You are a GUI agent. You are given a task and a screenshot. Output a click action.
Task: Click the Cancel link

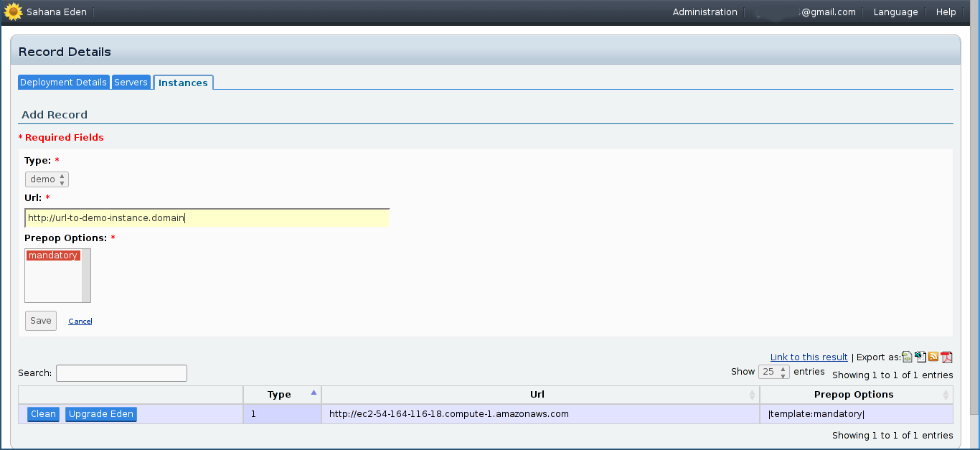(x=80, y=322)
